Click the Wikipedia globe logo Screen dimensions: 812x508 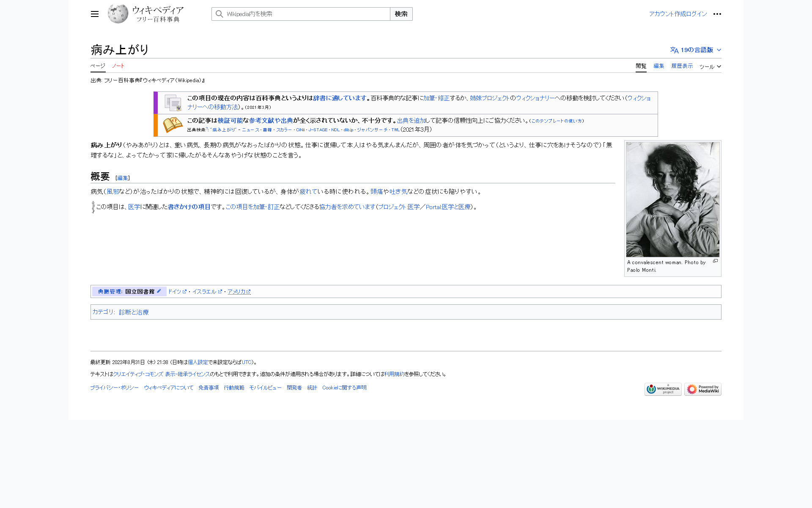tap(118, 14)
